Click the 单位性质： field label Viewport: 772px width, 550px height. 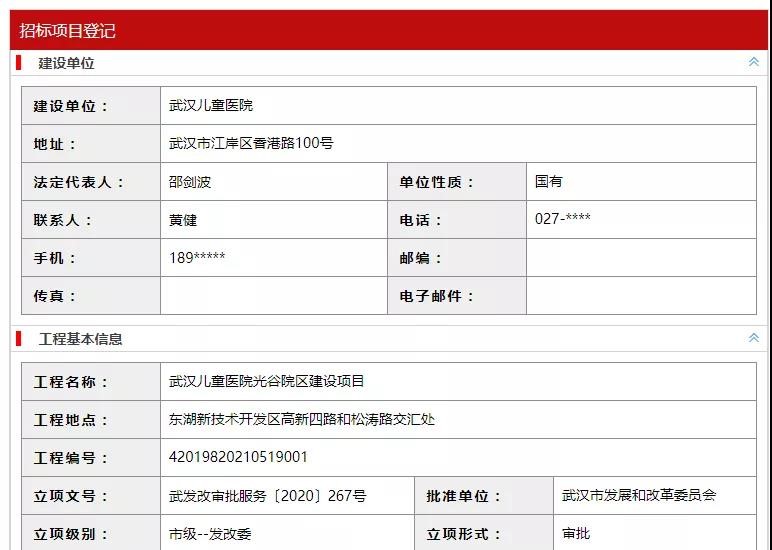[x=437, y=182]
